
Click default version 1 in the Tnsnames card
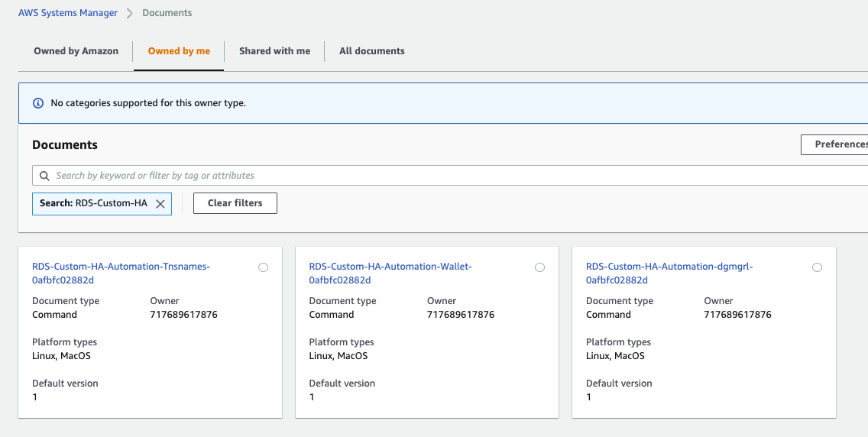(x=35, y=397)
